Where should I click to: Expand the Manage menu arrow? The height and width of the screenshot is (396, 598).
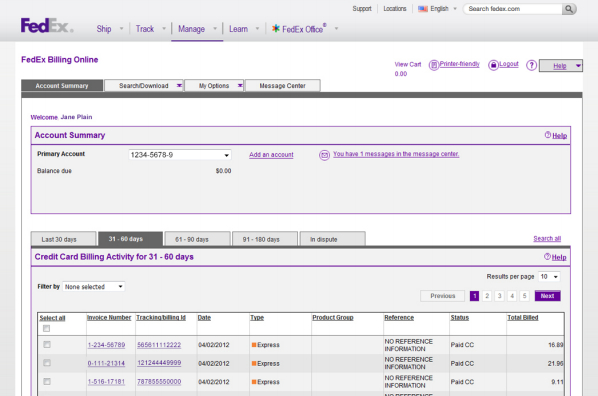click(215, 29)
